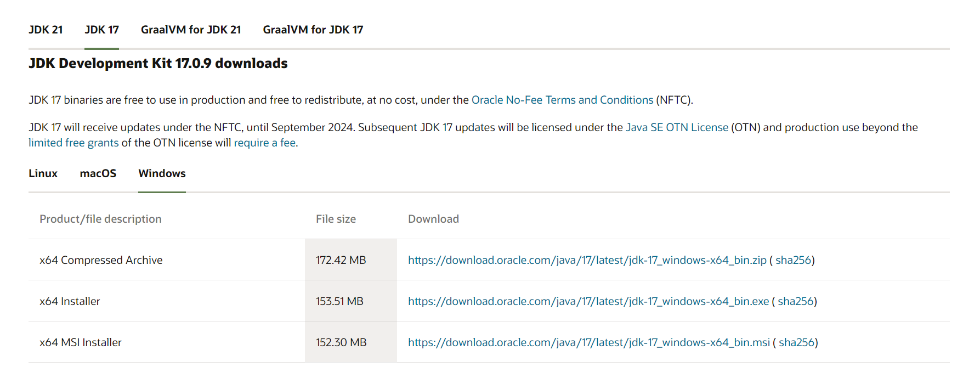The image size is (980, 378).
Task: Select the JDK 17 tab
Action: click(x=101, y=30)
